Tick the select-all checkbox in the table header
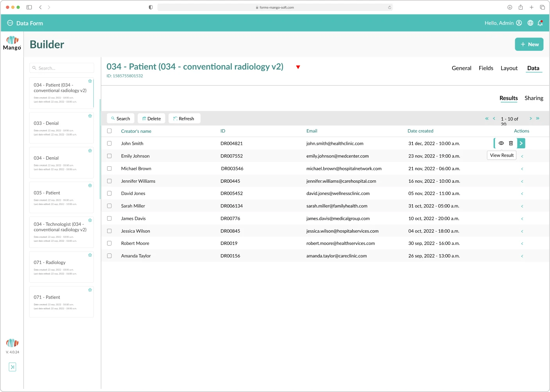 [109, 131]
